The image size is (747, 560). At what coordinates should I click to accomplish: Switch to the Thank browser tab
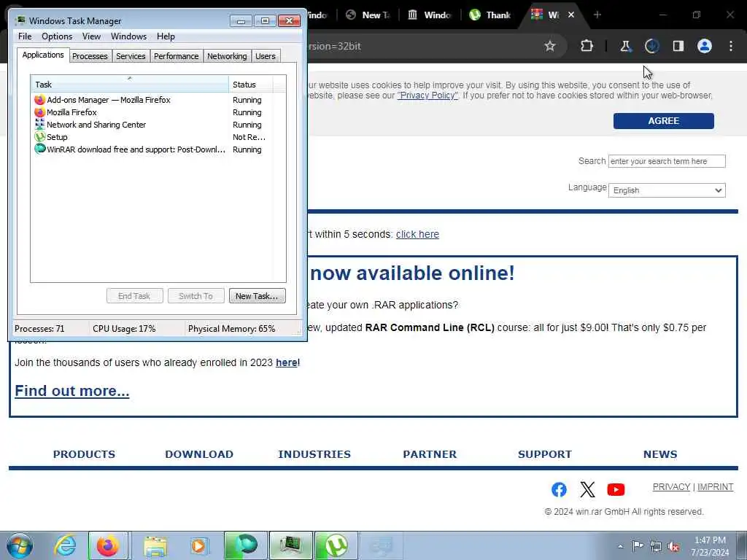point(489,15)
